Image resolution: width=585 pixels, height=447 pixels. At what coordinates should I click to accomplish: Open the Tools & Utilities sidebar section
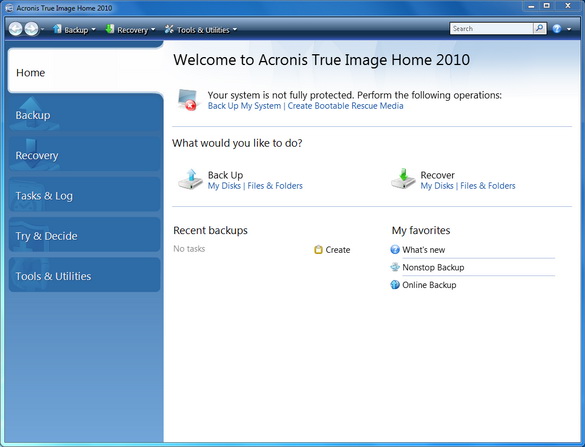click(x=85, y=275)
